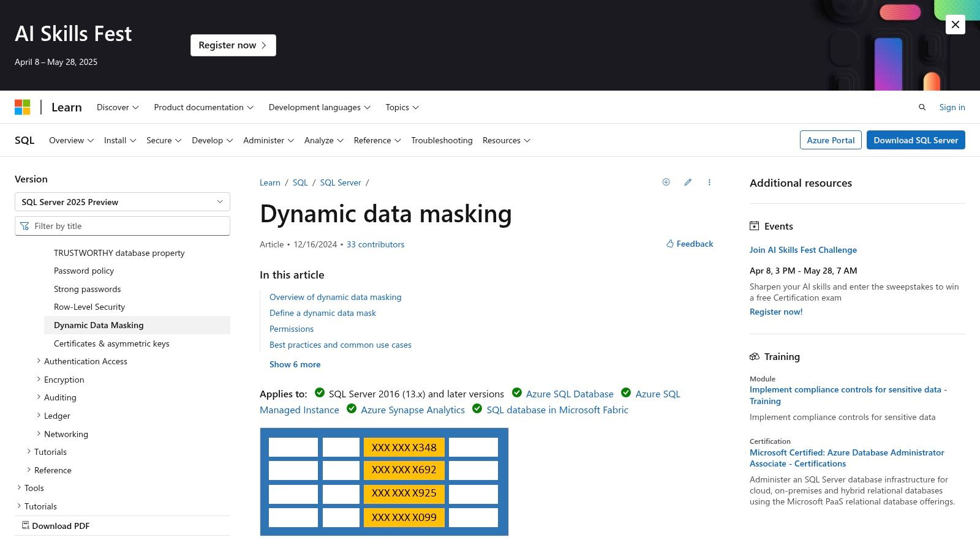Open the Troubleshooting menu item
980x551 pixels.
coord(441,140)
